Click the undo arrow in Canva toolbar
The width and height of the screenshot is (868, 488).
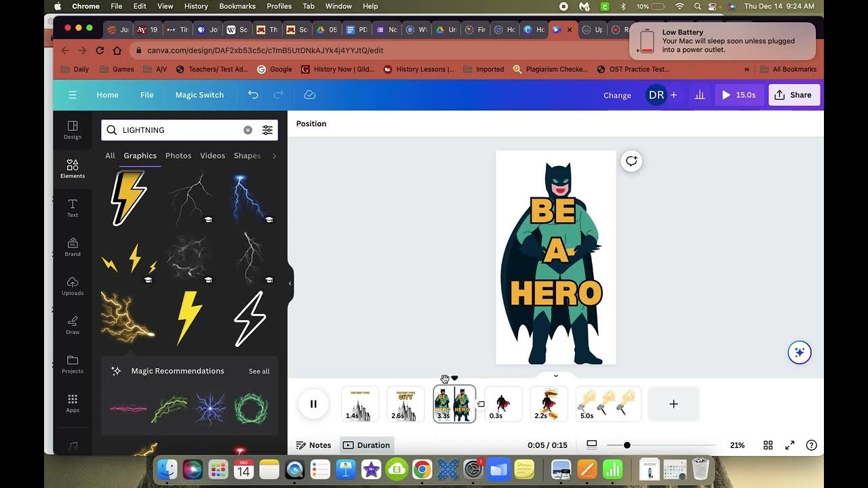(253, 95)
